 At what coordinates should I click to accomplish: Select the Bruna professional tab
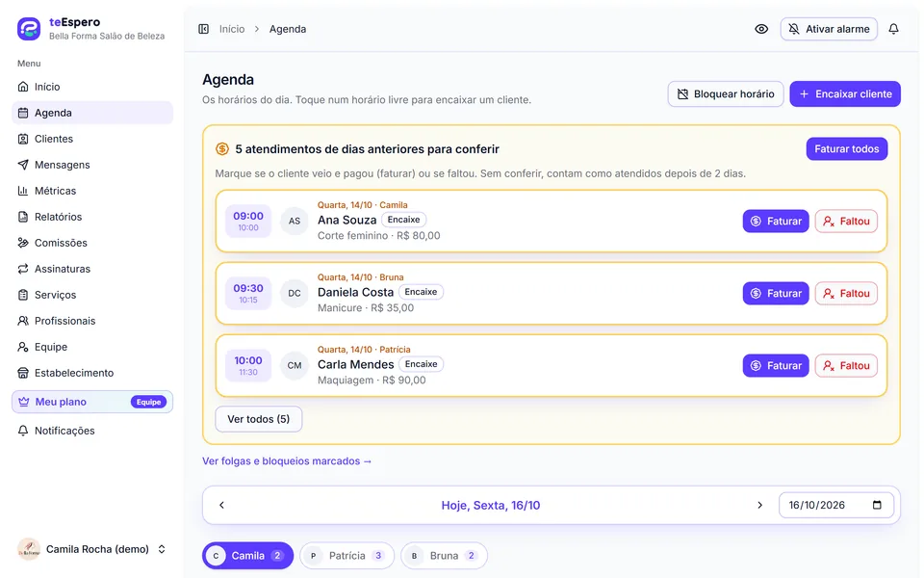(x=444, y=556)
